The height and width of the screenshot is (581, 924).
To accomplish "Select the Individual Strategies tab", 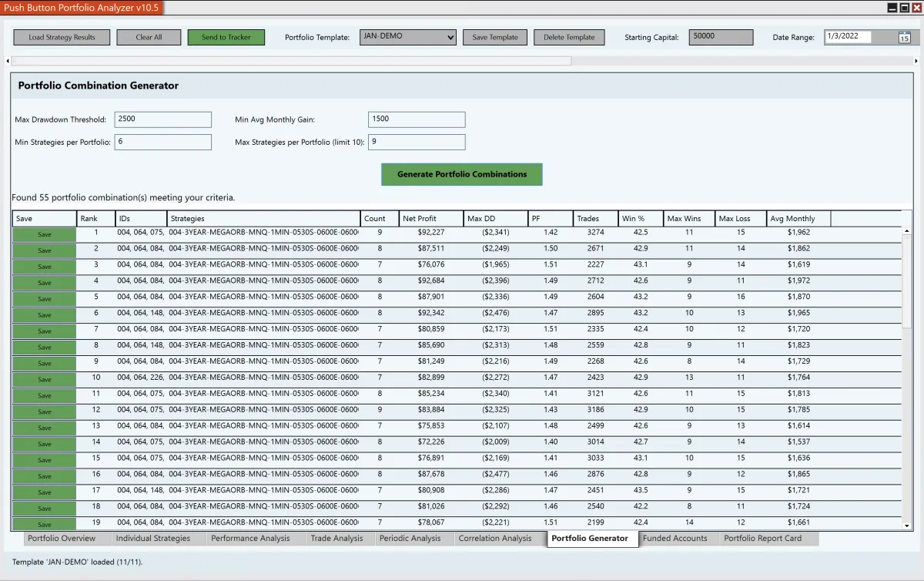I will (x=152, y=539).
